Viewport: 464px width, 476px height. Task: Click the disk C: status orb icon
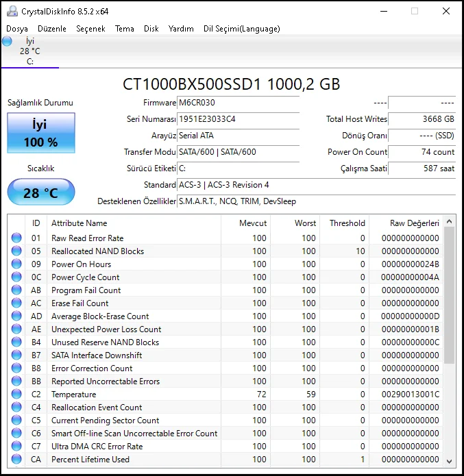[8, 42]
